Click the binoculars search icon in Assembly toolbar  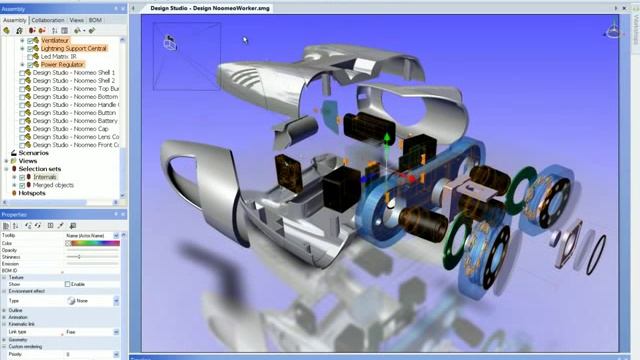pyautogui.click(x=19, y=31)
